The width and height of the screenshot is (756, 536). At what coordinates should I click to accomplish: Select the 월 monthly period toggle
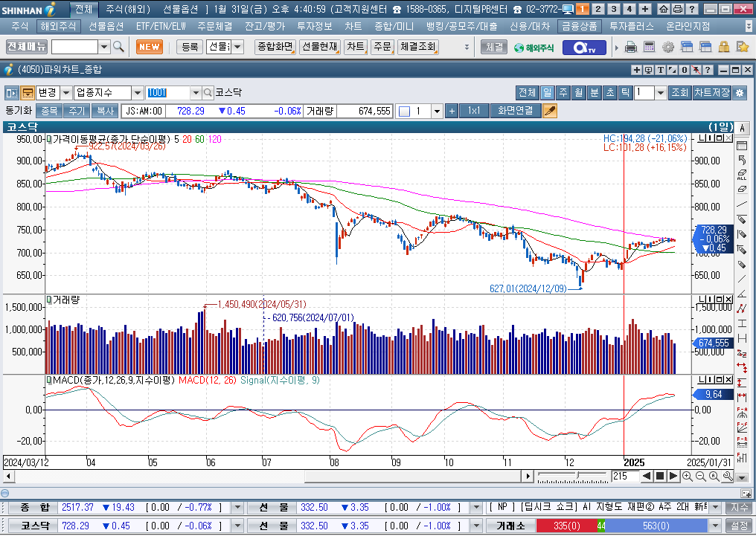579,92
